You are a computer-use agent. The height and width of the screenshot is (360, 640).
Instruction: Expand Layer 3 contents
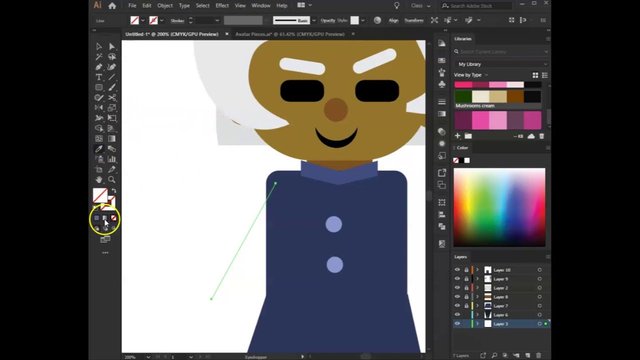(478, 324)
